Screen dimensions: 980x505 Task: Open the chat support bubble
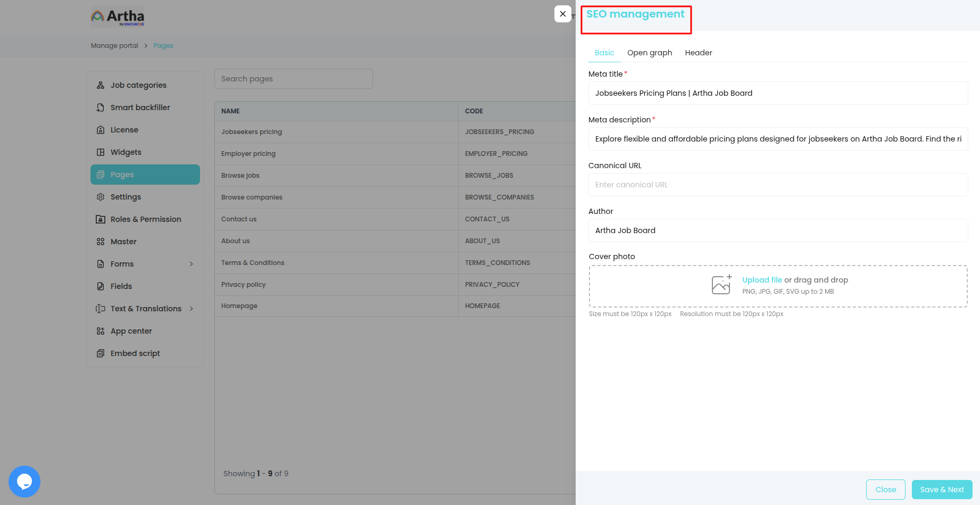(x=24, y=482)
